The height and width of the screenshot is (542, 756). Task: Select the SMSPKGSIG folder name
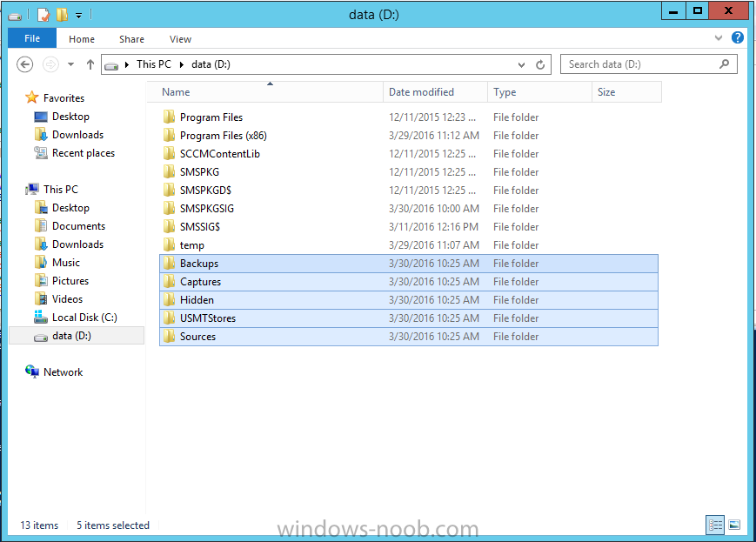point(207,209)
